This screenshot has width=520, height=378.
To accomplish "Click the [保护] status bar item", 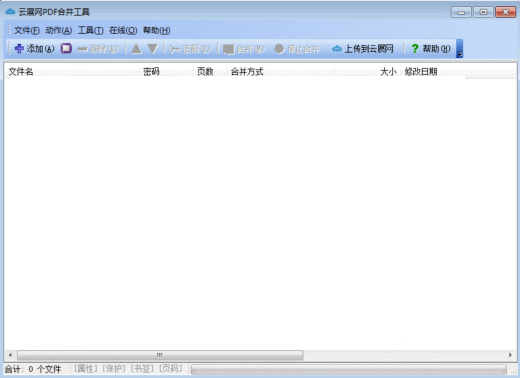I will click(x=114, y=368).
